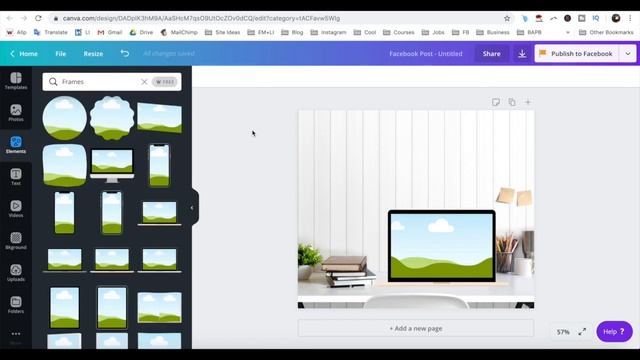The height and width of the screenshot is (360, 640).
Task: Open the Site Ideas bookmark folder
Action: point(222,32)
